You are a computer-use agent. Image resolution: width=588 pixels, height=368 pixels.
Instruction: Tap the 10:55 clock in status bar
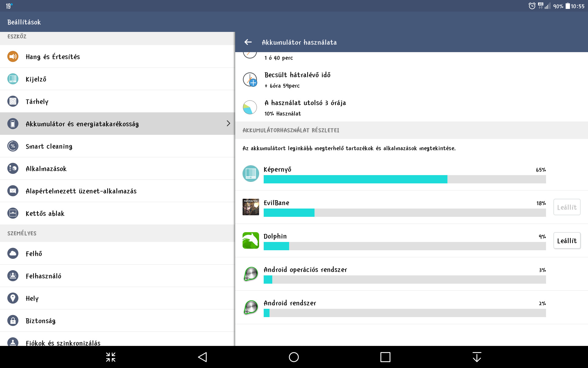point(578,6)
